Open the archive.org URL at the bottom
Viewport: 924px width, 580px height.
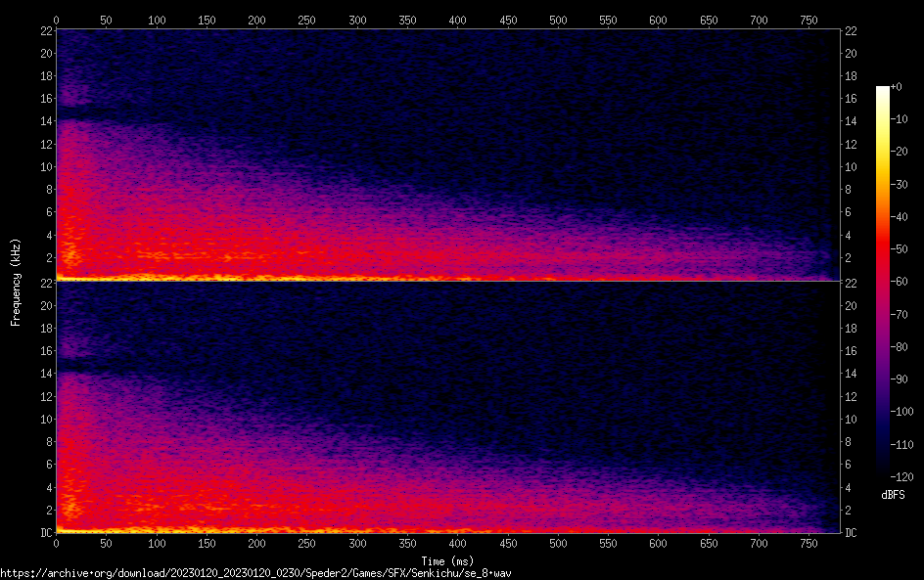[x=255, y=573]
